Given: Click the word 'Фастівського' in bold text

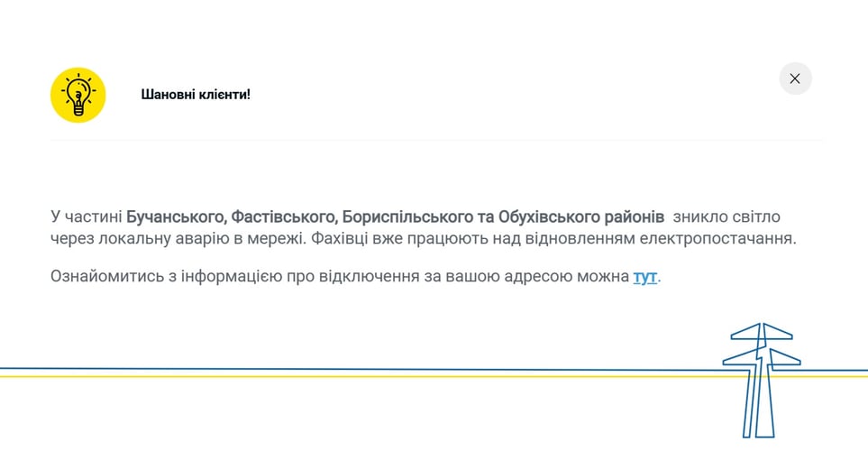Looking at the screenshot, I should tap(283, 217).
